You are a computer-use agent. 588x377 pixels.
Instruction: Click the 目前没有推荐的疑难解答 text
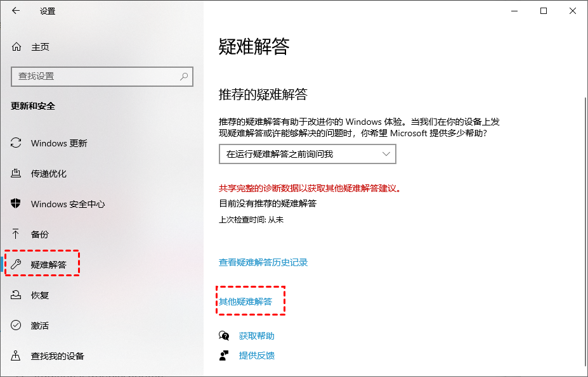coord(268,203)
